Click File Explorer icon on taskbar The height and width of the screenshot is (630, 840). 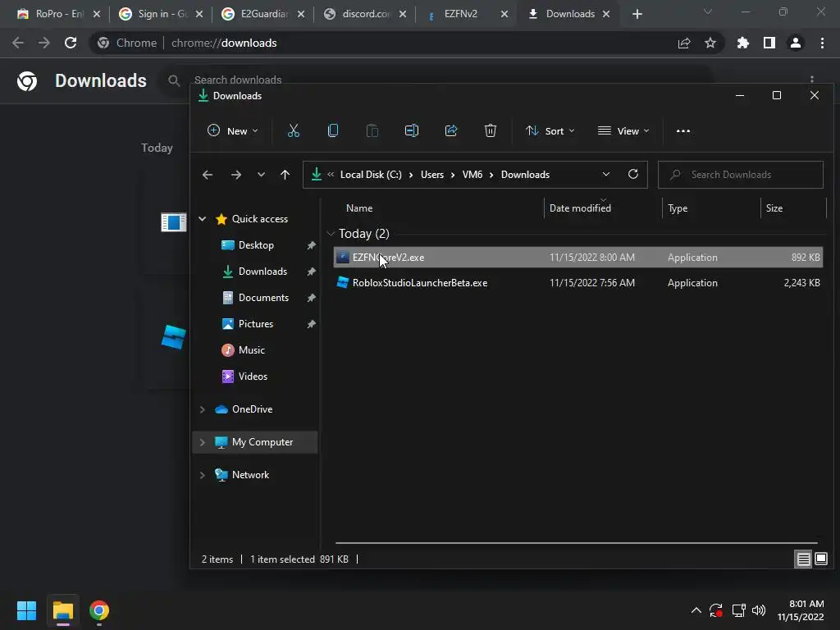62,610
